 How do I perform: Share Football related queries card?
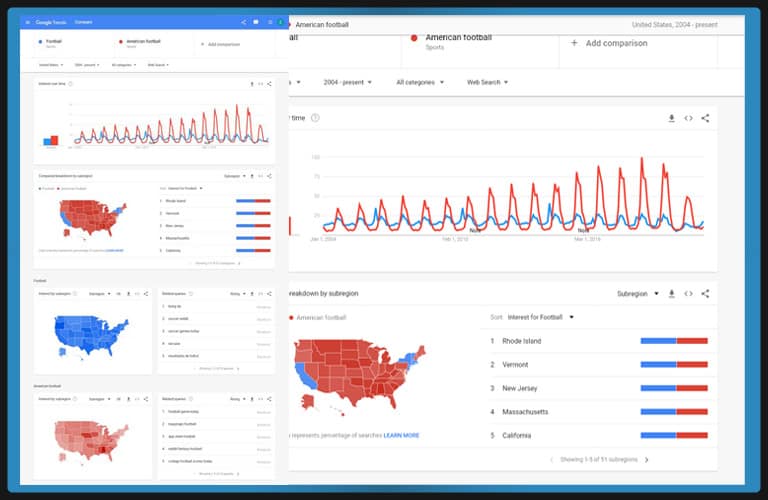pyautogui.click(x=269, y=294)
